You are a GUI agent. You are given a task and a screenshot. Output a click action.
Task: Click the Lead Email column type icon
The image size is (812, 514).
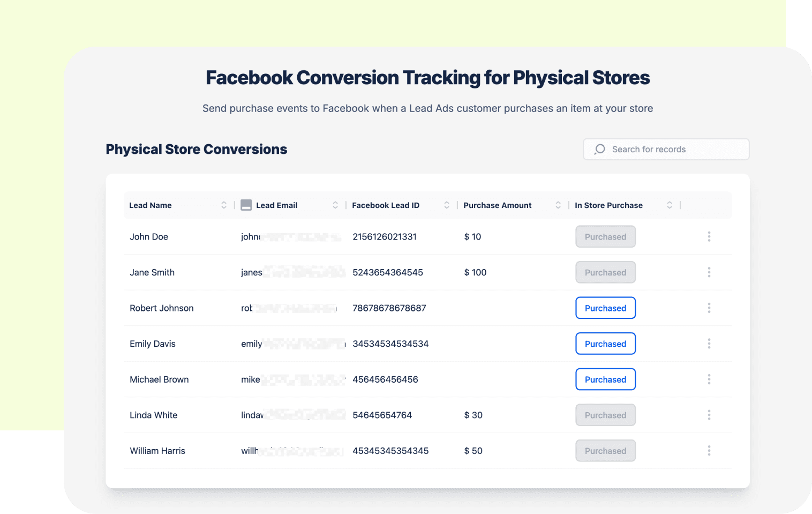tap(246, 205)
